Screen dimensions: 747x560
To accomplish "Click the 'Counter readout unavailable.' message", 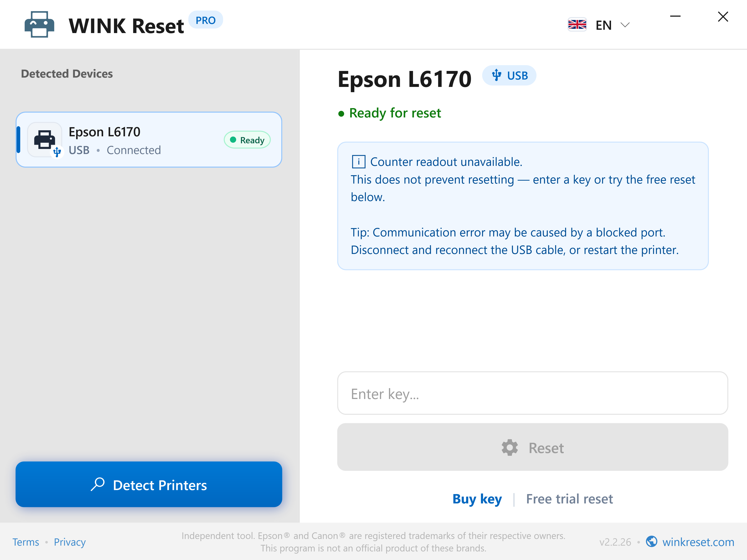I will tap(446, 162).
